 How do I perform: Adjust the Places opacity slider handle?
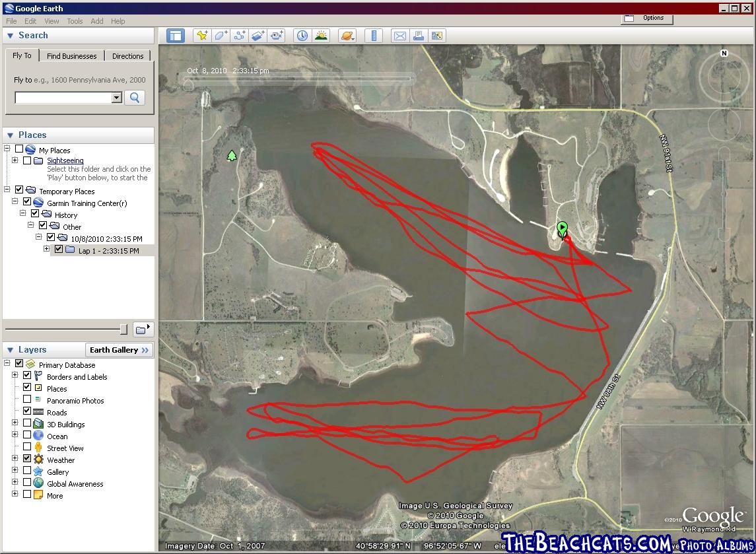123,329
